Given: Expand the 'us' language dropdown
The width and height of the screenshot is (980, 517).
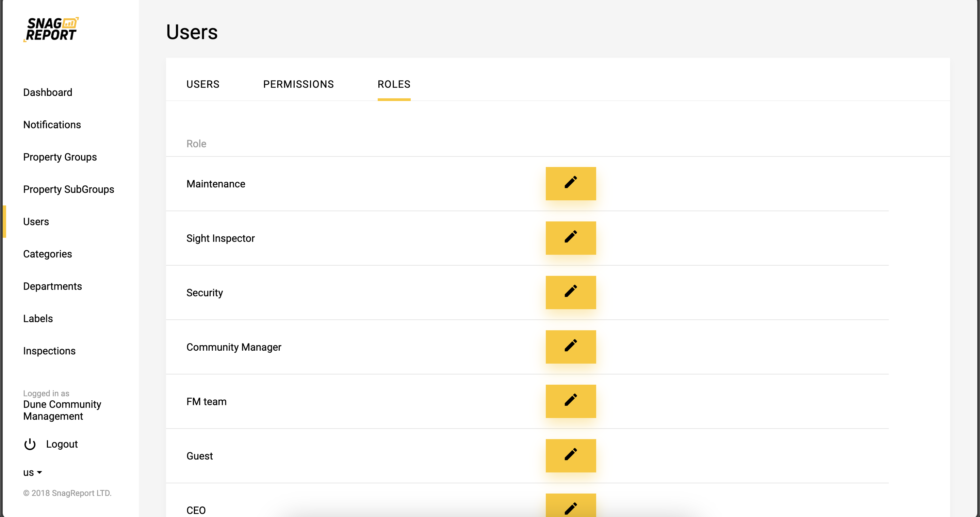Looking at the screenshot, I should point(32,472).
